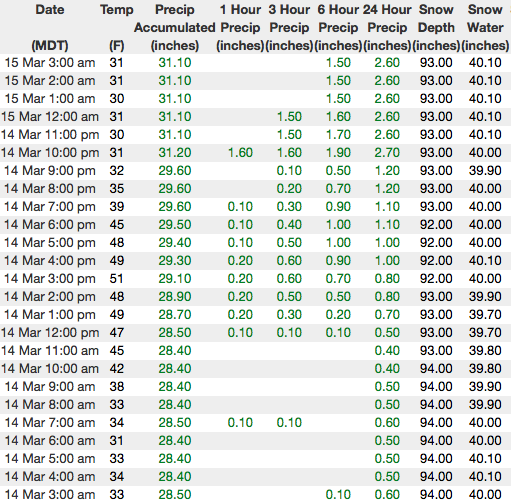The image size is (511, 504).
Task: Click temperature 51 at 14 Mar 3:00 pm
Action: [117, 279]
